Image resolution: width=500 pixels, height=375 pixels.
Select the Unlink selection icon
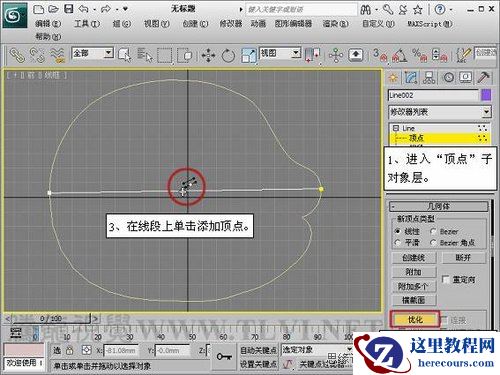[x=37, y=55]
